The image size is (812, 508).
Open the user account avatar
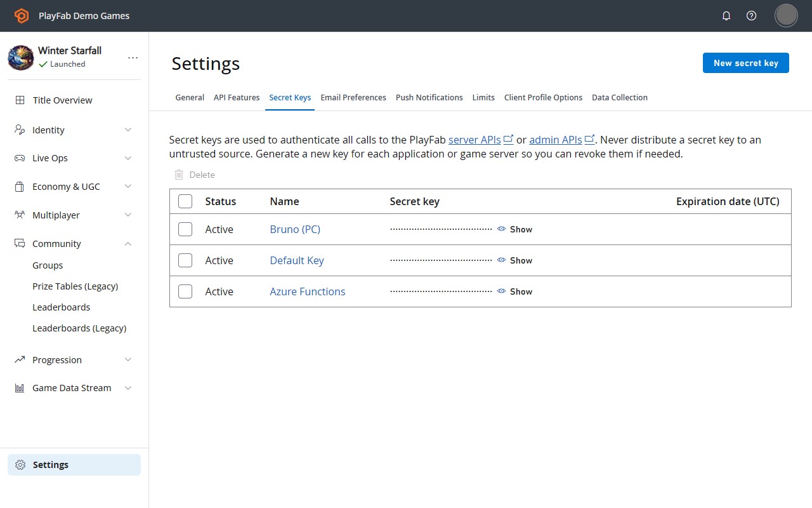pyautogui.click(x=787, y=15)
